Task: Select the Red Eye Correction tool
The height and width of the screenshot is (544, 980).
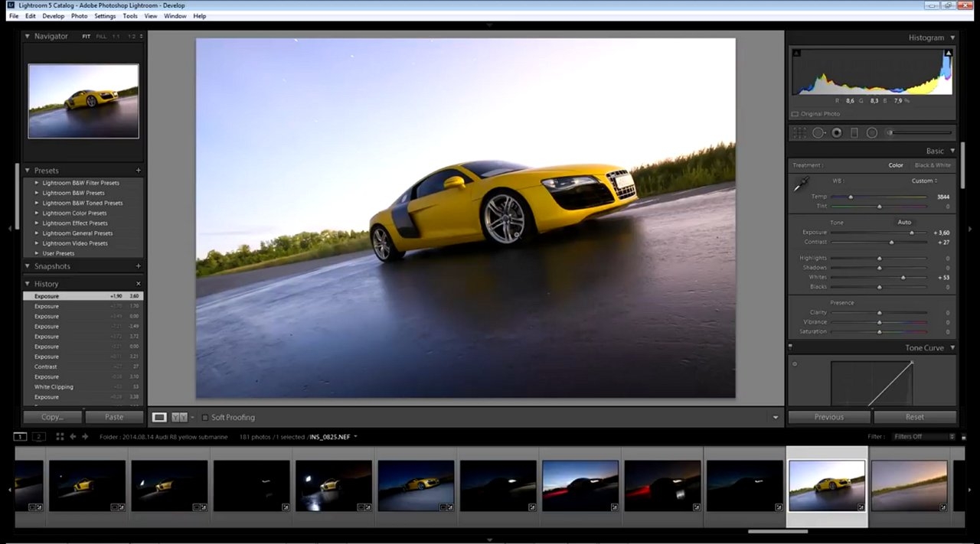Action: (x=837, y=132)
